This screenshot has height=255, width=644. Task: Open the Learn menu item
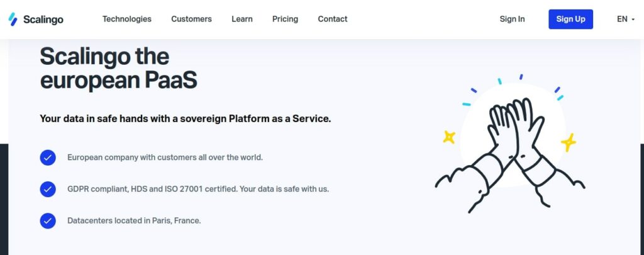pos(242,19)
